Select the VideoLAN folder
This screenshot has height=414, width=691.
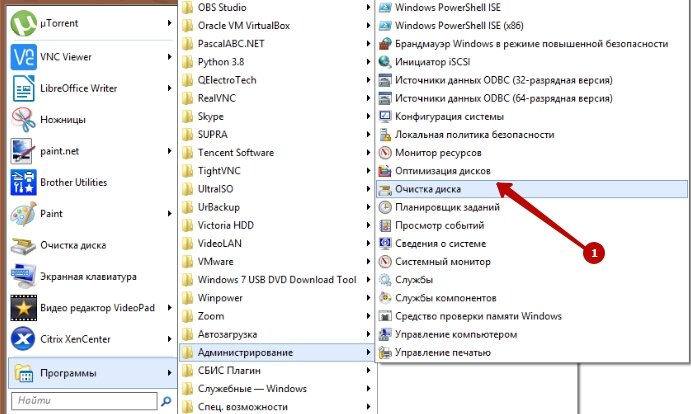(277, 243)
